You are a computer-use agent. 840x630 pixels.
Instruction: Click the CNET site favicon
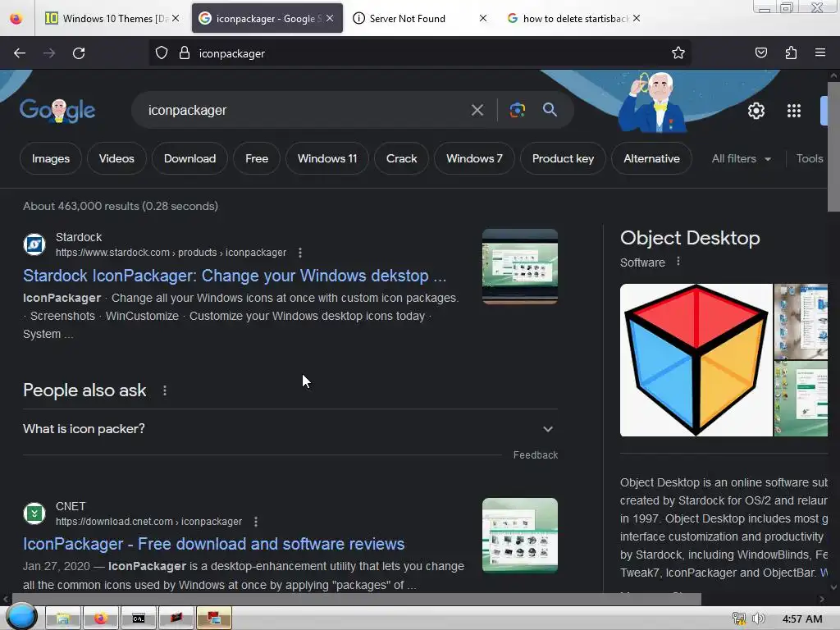click(34, 514)
